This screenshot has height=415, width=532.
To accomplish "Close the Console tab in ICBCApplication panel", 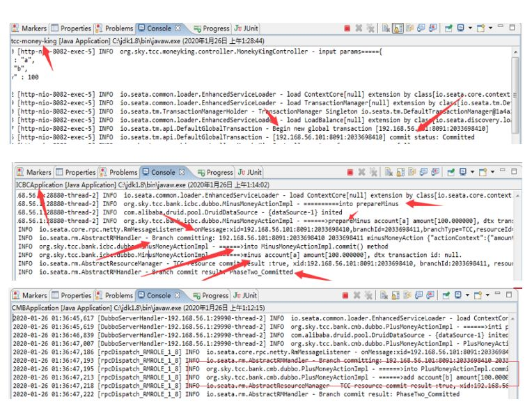I will click(182, 172).
